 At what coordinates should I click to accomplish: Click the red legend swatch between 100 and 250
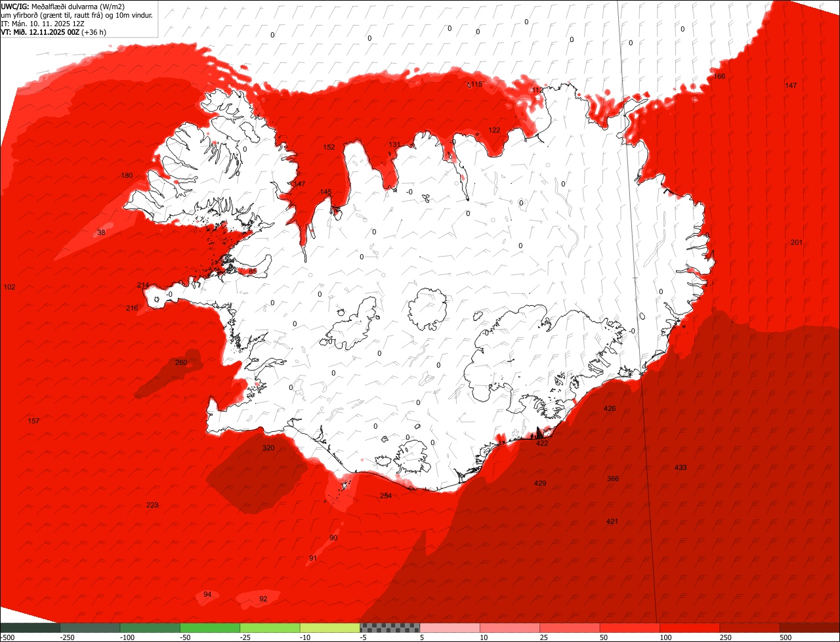[690, 628]
